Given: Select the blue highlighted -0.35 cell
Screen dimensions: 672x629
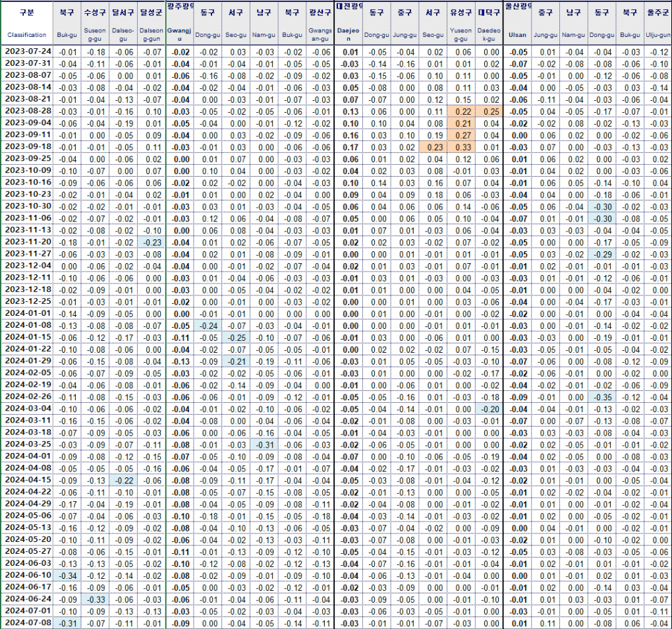Looking at the screenshot, I should [601, 397].
